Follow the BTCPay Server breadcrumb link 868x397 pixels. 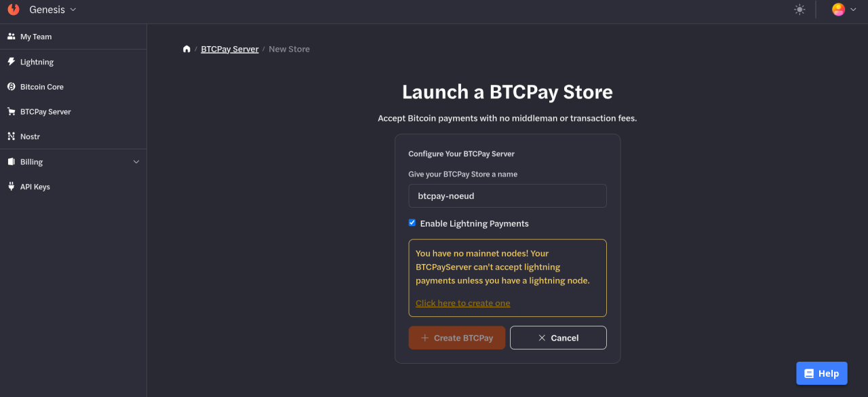pyautogui.click(x=230, y=49)
